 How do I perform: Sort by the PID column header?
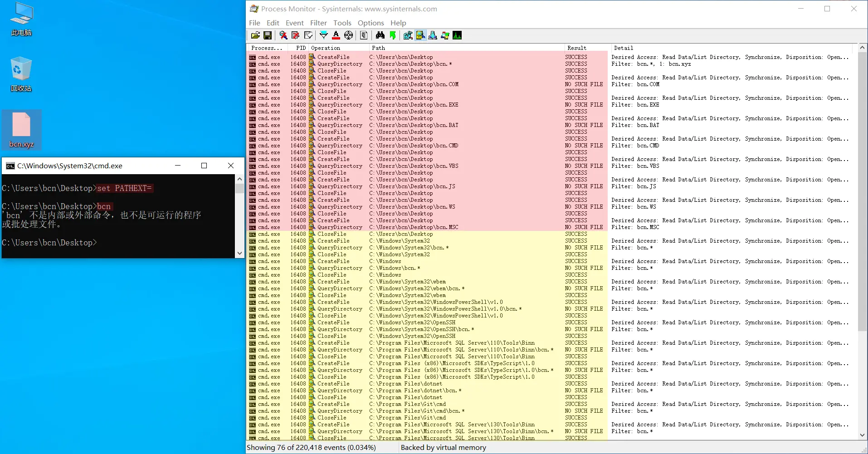[298, 48]
